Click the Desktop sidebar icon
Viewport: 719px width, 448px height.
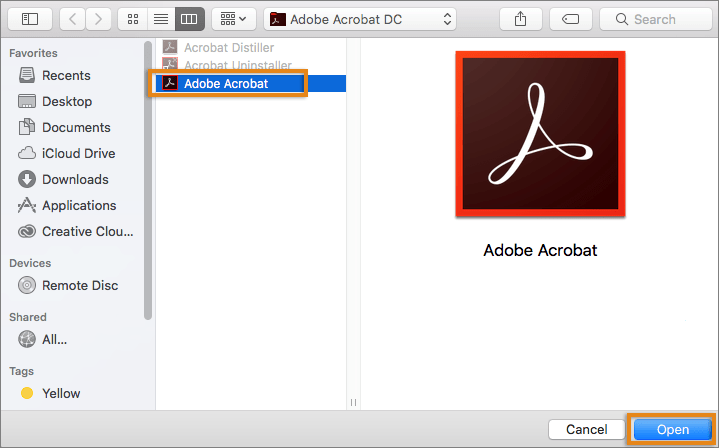(27, 101)
